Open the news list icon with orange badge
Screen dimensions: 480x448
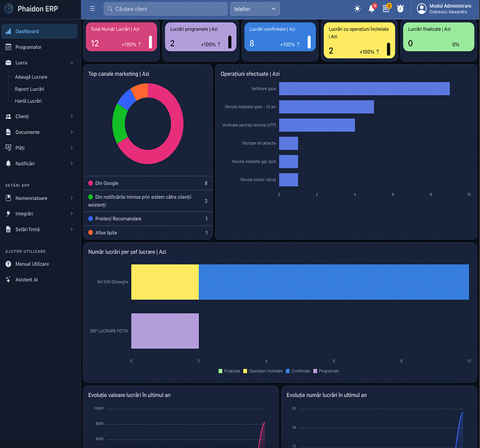pyautogui.click(x=387, y=8)
